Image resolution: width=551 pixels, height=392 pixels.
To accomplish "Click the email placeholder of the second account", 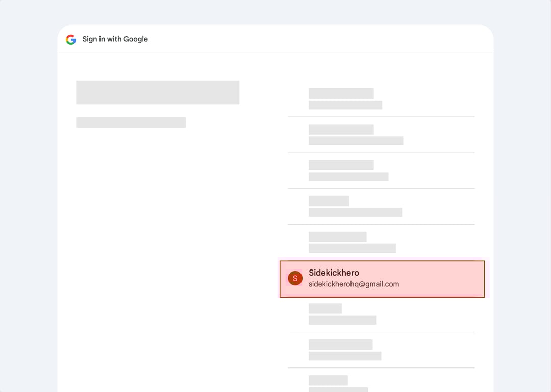I will pos(356,141).
